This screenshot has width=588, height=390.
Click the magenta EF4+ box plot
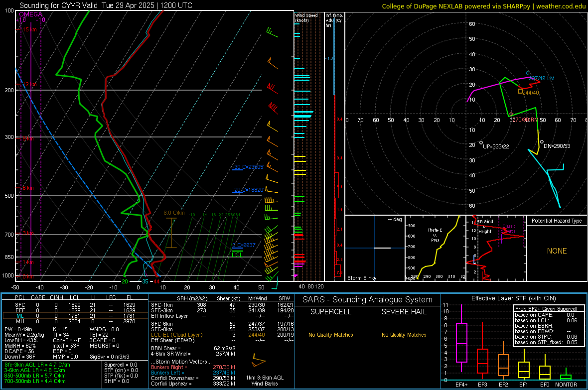pyautogui.click(x=461, y=338)
